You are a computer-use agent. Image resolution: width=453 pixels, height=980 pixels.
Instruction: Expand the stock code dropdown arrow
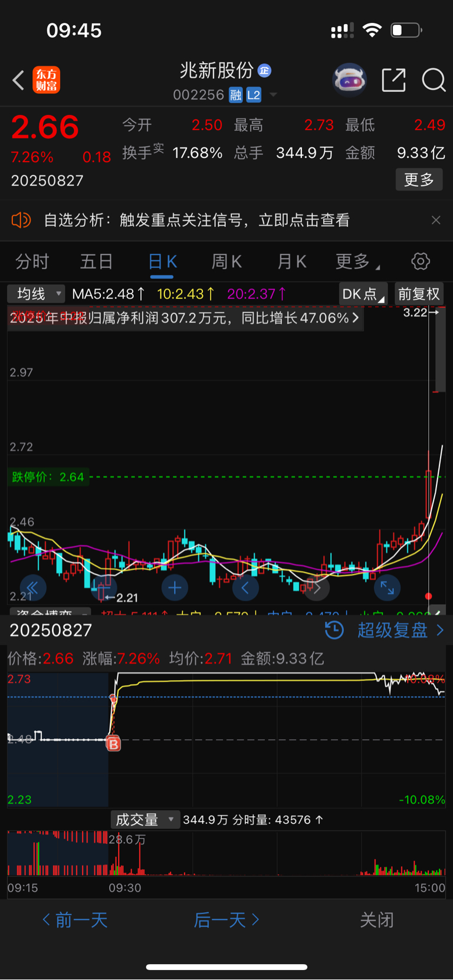coord(273,95)
